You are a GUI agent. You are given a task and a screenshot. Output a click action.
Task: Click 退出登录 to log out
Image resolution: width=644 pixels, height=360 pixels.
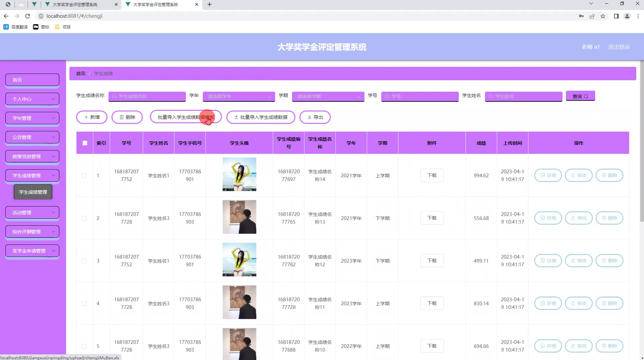(x=619, y=47)
